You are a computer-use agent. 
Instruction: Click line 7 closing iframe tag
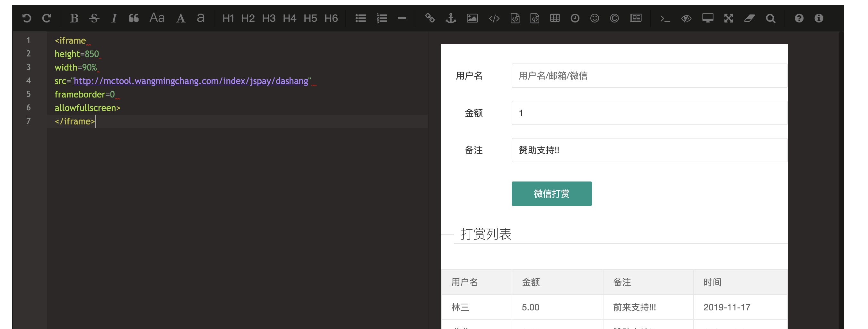[75, 121]
